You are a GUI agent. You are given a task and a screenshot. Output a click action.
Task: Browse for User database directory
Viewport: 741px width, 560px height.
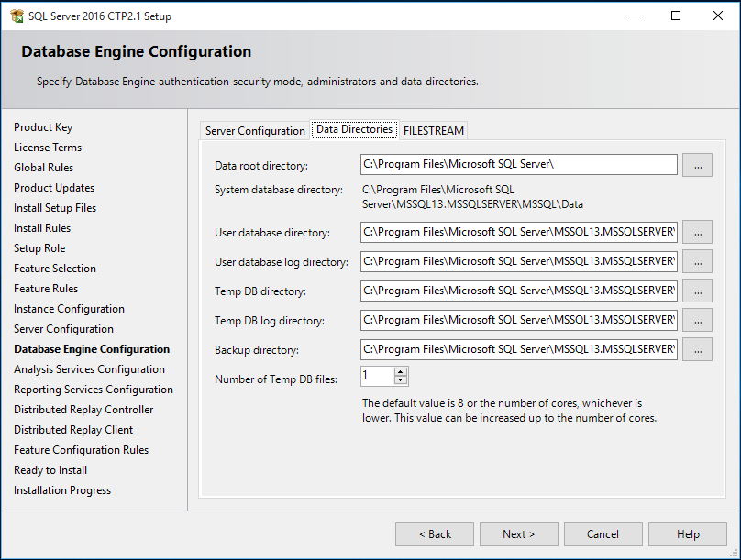pyautogui.click(x=698, y=232)
